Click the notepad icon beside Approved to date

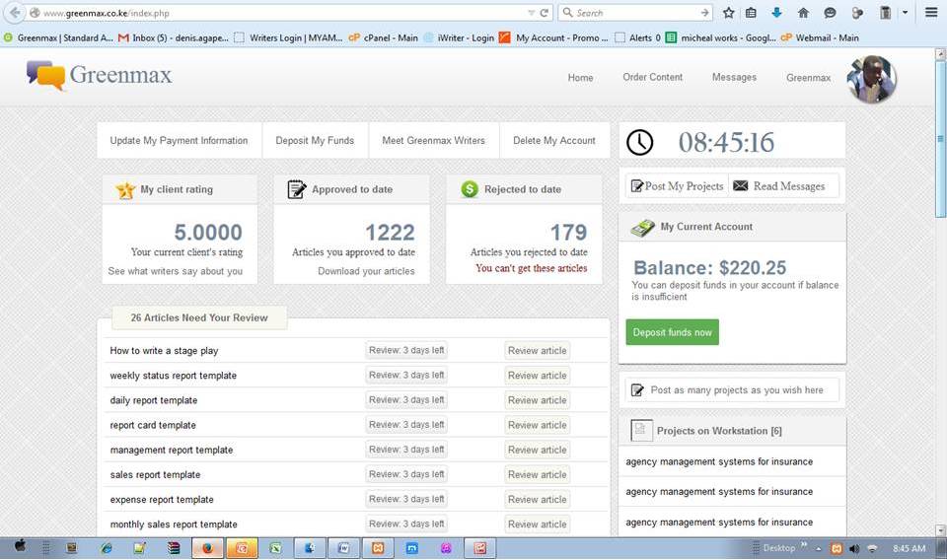click(297, 189)
